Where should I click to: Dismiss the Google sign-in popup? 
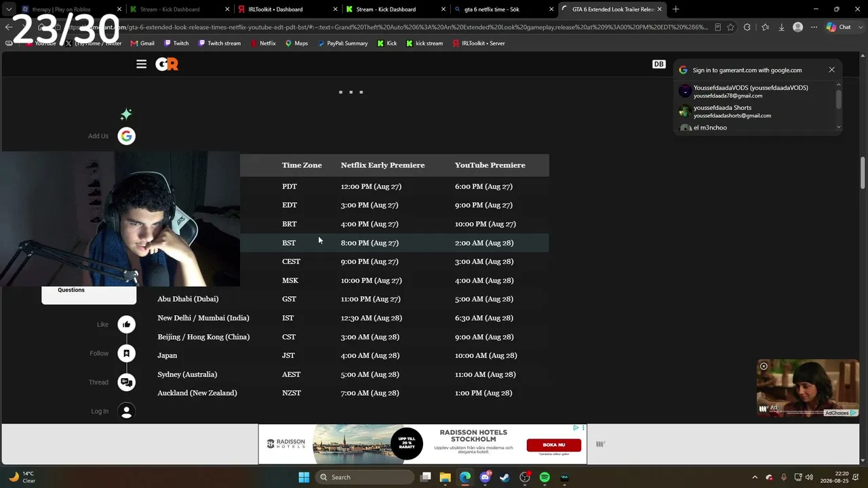coord(831,70)
